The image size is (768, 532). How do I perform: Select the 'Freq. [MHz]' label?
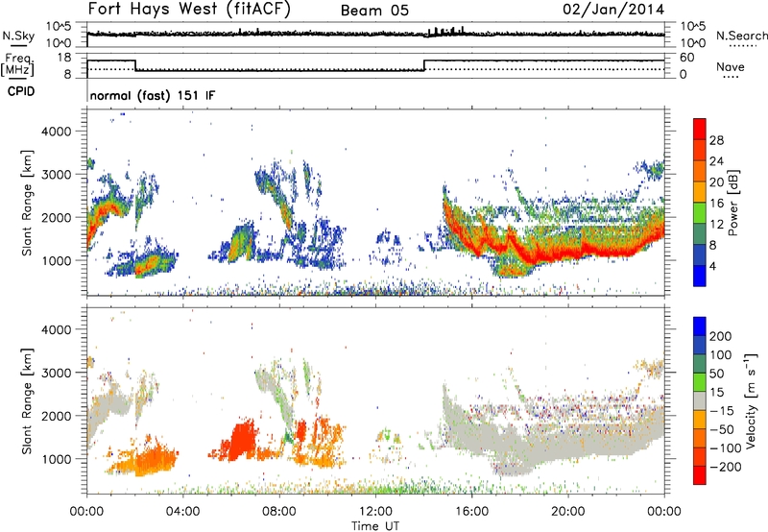17,65
